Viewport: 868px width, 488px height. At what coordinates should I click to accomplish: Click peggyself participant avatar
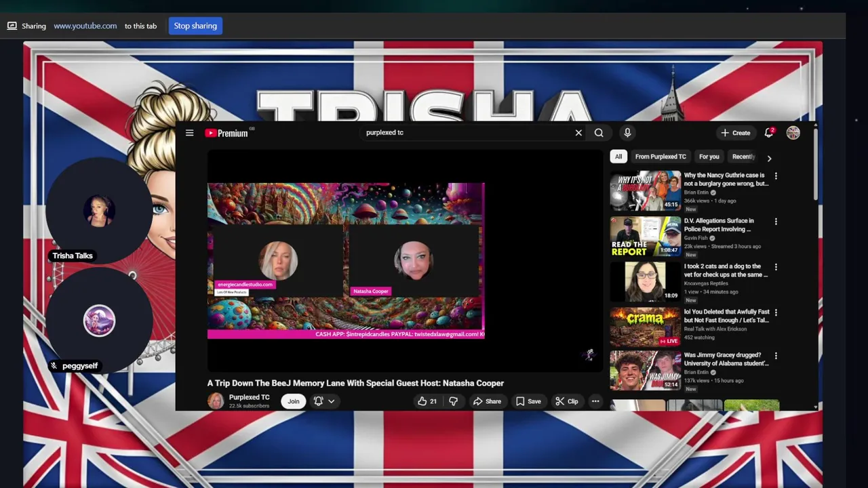(99, 321)
